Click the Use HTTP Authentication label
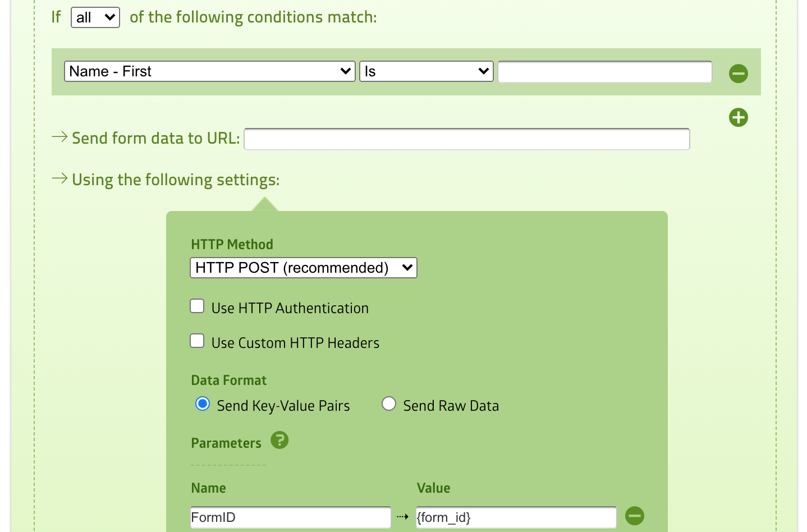 (x=290, y=308)
